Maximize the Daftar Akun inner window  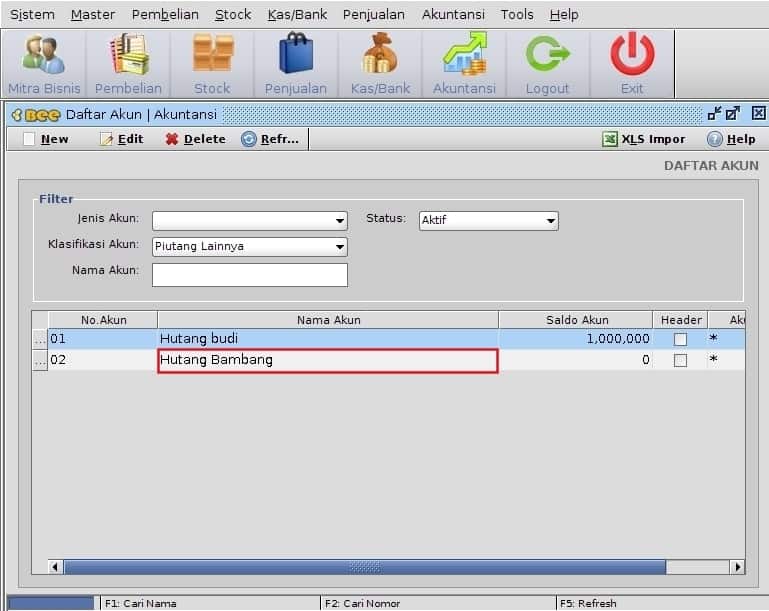tap(733, 113)
